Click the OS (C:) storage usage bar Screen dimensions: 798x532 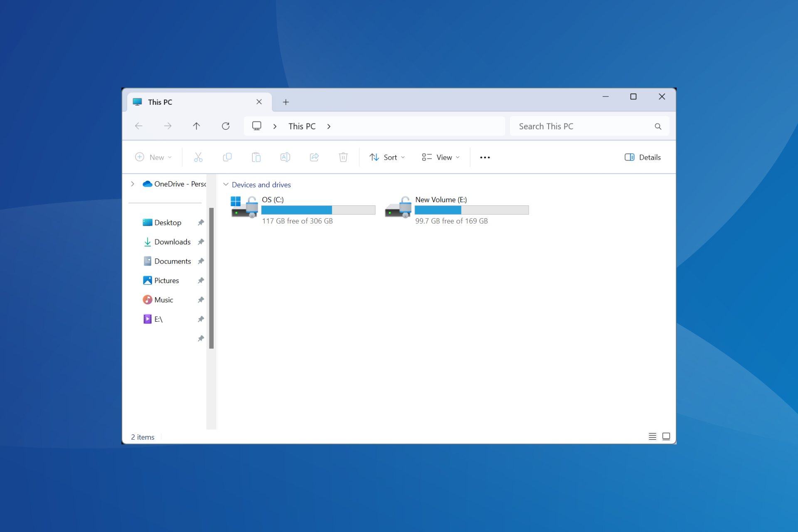(x=318, y=210)
